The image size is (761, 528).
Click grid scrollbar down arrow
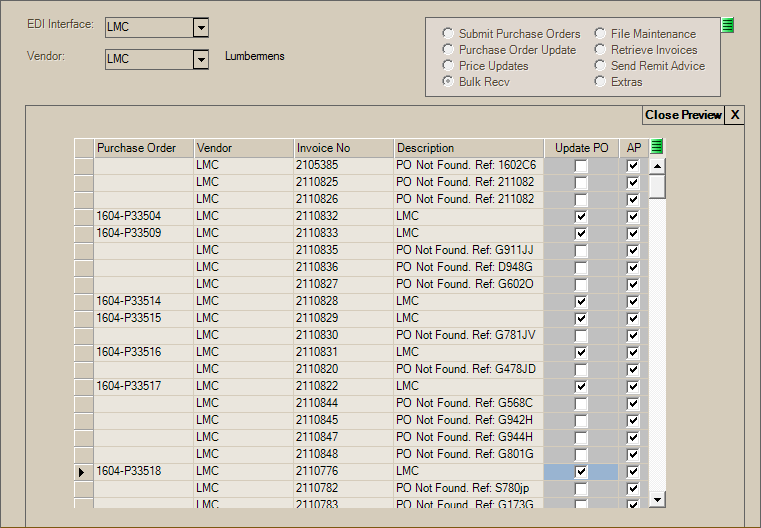coord(657,499)
